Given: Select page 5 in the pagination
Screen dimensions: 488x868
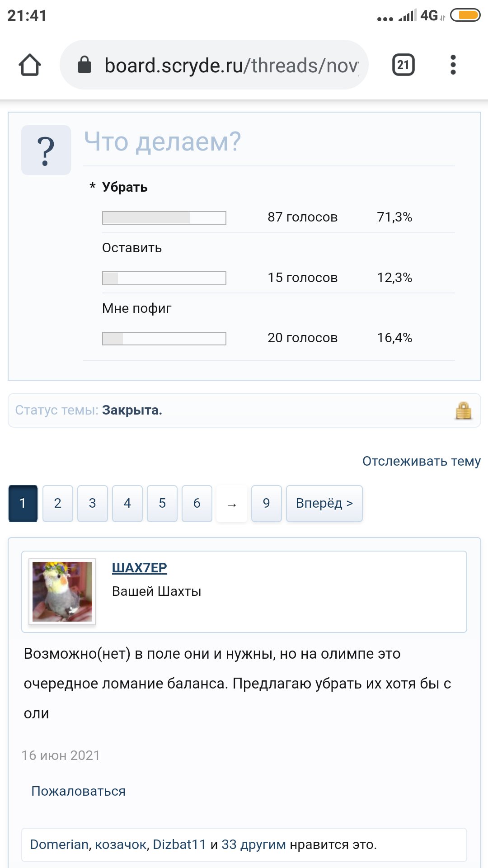Looking at the screenshot, I should (162, 503).
